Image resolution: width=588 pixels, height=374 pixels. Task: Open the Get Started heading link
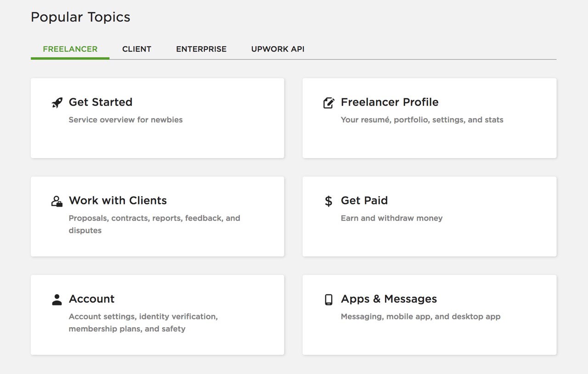tap(101, 102)
